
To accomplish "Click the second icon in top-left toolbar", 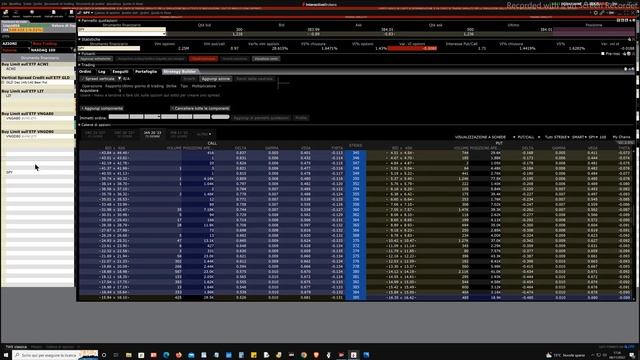I will pos(16,13).
